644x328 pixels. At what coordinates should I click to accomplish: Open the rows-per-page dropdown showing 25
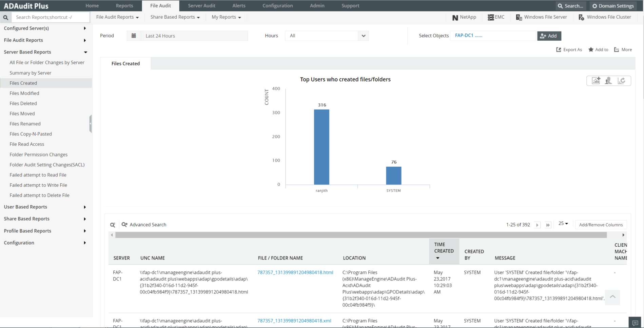563,224
